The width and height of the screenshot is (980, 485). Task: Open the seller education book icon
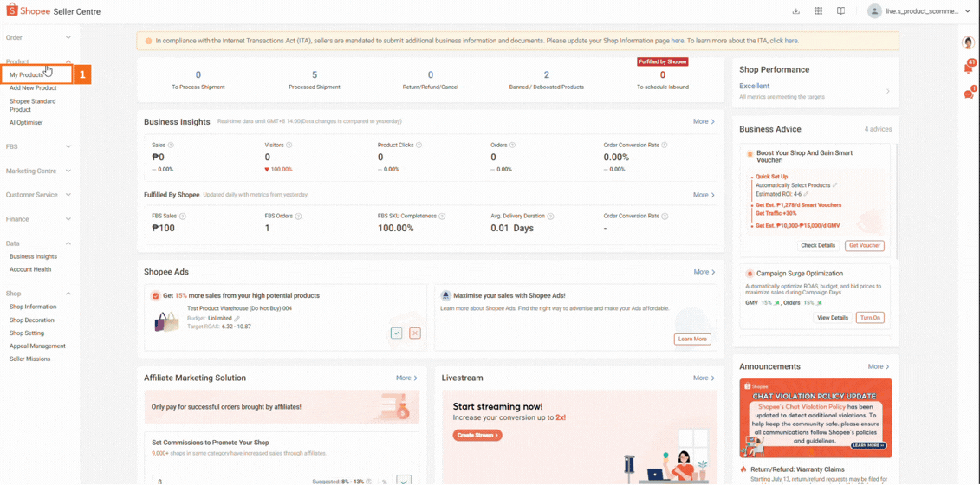coord(841,11)
